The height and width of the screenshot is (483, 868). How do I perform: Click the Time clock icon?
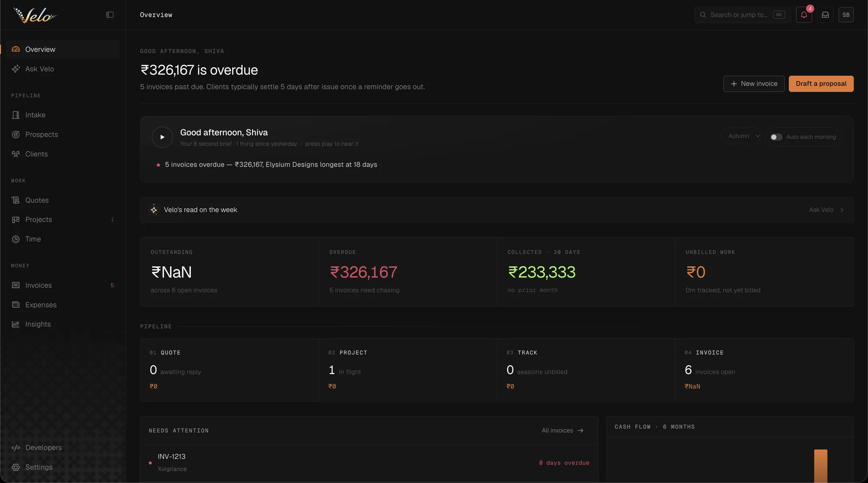16,239
